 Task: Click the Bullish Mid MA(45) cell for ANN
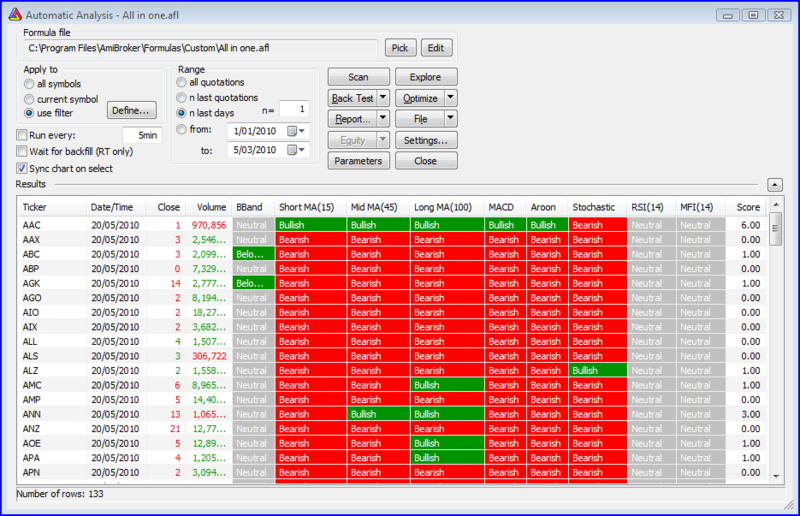point(379,414)
